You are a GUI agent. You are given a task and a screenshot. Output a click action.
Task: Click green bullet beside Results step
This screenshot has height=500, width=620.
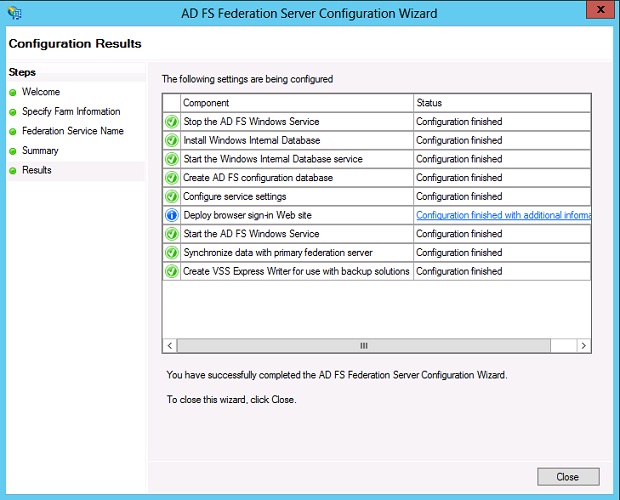coord(13,171)
